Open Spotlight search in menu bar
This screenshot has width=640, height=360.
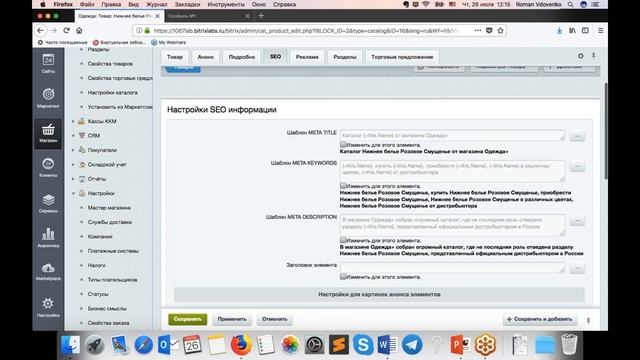[x=570, y=4]
